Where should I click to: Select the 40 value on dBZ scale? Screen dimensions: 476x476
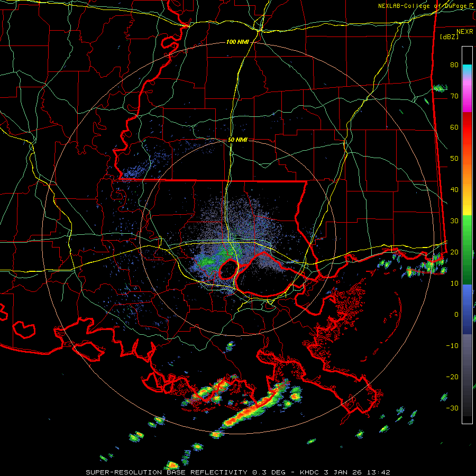454,190
